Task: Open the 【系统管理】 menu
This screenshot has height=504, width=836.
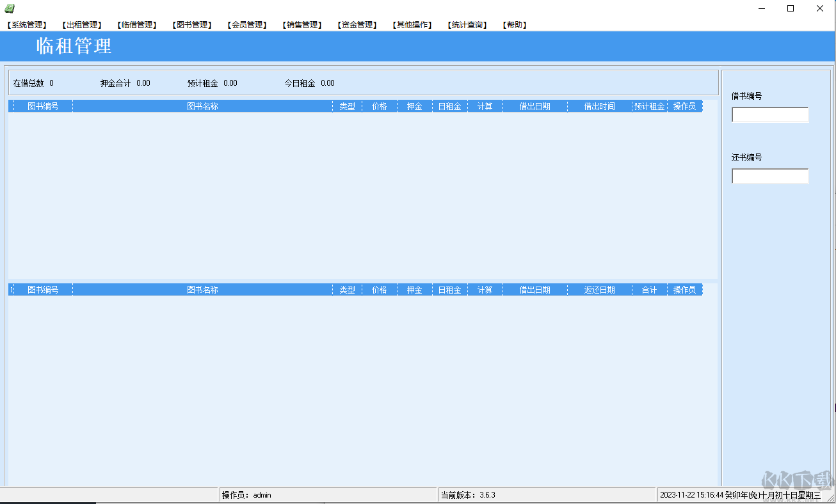Action: [x=26, y=25]
